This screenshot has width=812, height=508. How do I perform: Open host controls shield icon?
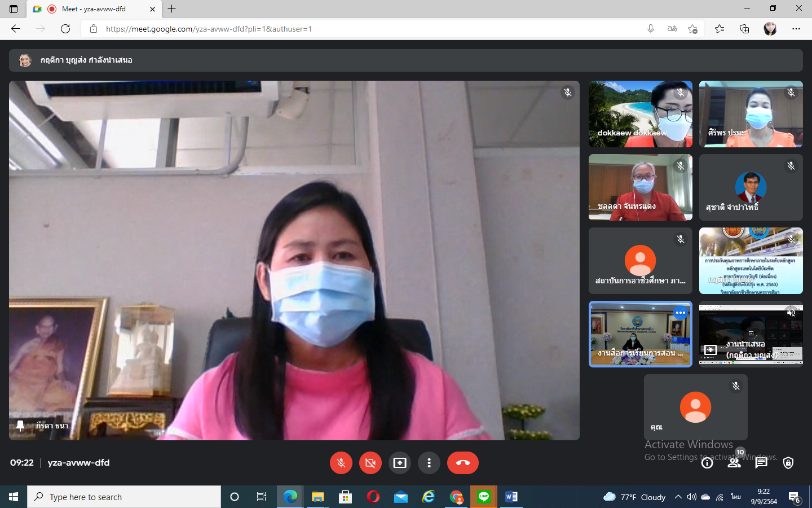788,463
